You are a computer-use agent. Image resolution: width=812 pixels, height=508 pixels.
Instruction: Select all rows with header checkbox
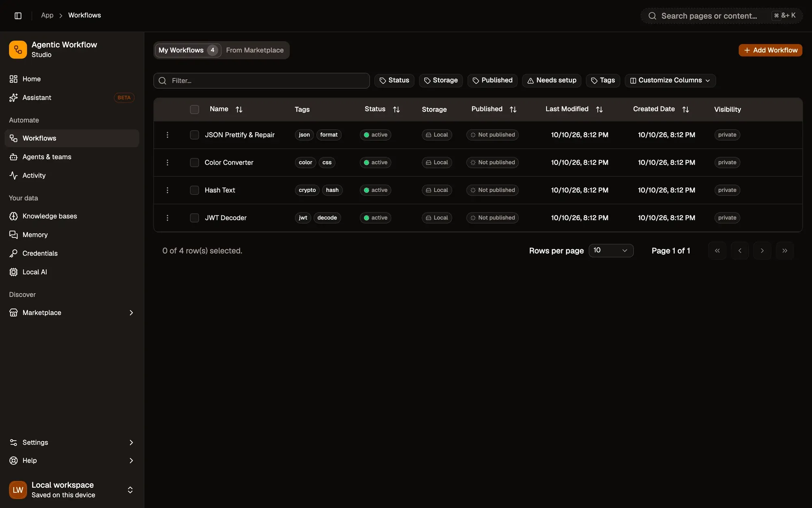click(x=194, y=109)
